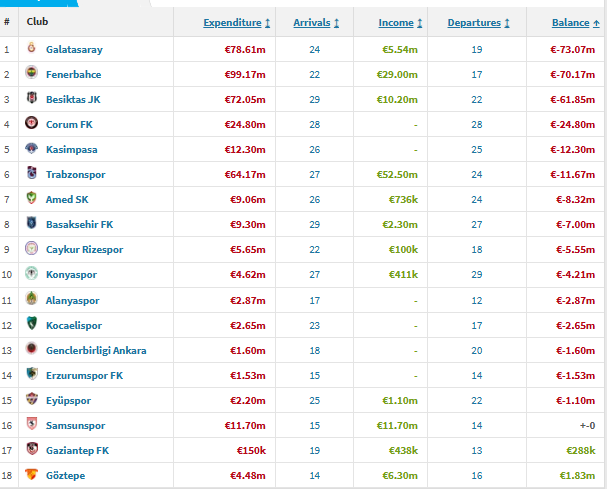The image size is (607, 489).
Task: Click the Besiktas JK club crest icon
Action: [x=31, y=98]
